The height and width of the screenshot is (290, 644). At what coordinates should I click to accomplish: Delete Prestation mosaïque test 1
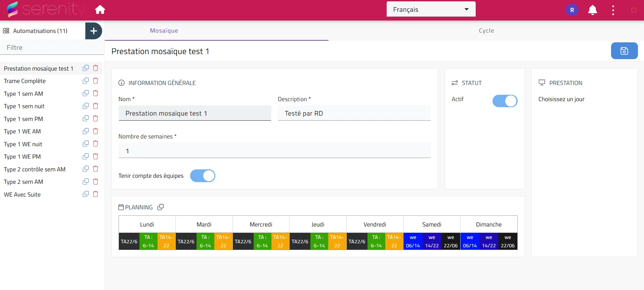tap(95, 68)
